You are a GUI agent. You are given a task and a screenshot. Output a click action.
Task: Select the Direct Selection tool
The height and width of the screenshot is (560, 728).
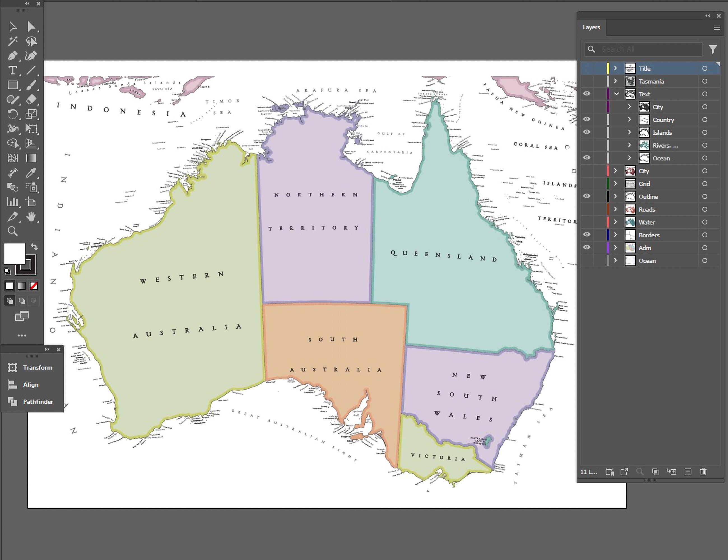[x=31, y=26]
